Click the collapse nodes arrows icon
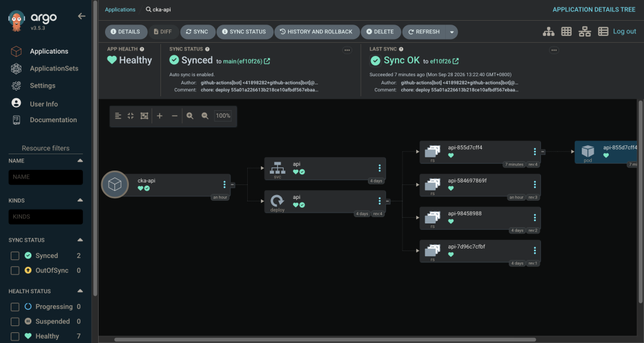This screenshot has width=644, height=343. point(131,116)
